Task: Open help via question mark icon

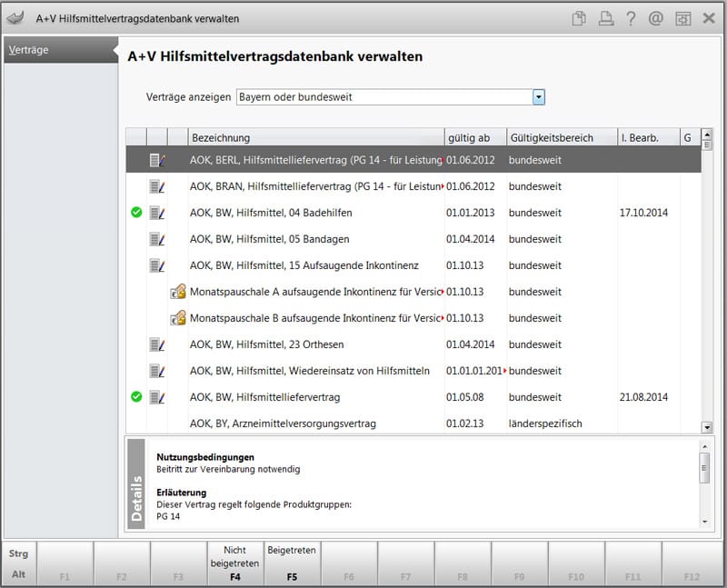Action: click(x=631, y=18)
